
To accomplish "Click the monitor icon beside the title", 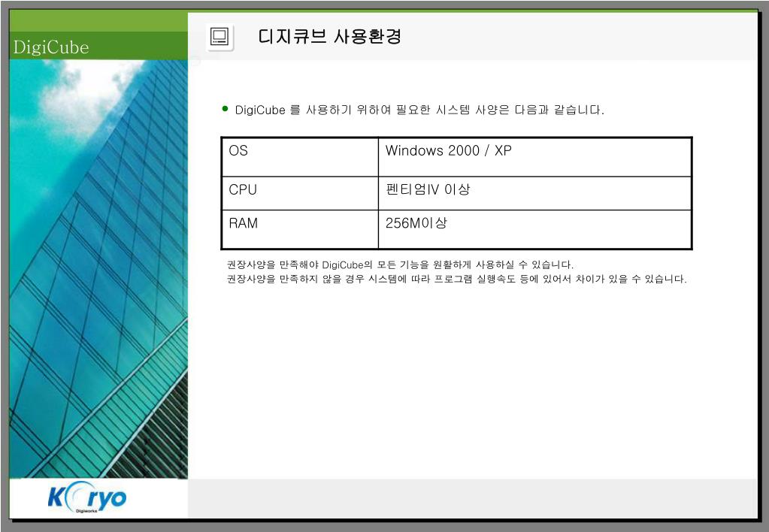I will pyautogui.click(x=219, y=37).
